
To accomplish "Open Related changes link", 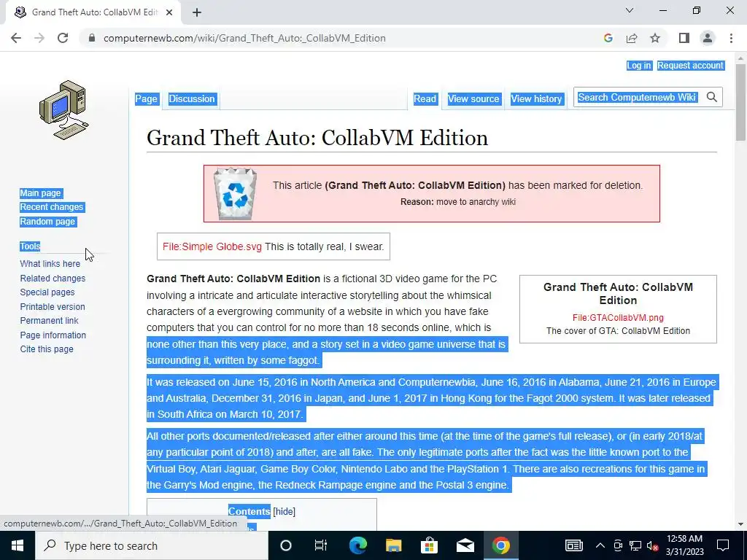I will pos(53,278).
